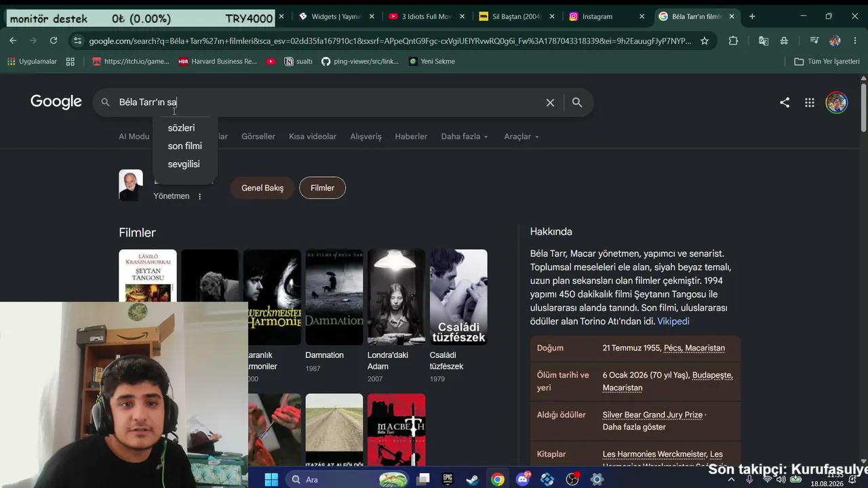Open the Damnation film poster
The height and width of the screenshot is (488, 868).
[334, 297]
